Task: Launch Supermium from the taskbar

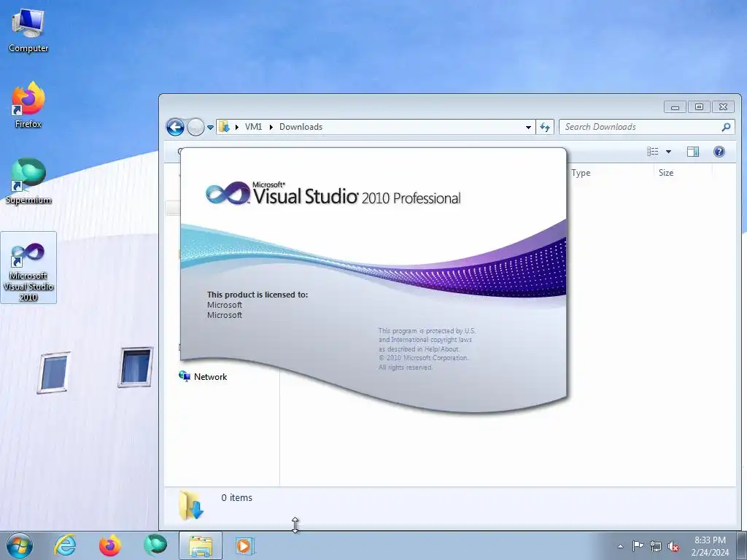Action: tap(155, 545)
